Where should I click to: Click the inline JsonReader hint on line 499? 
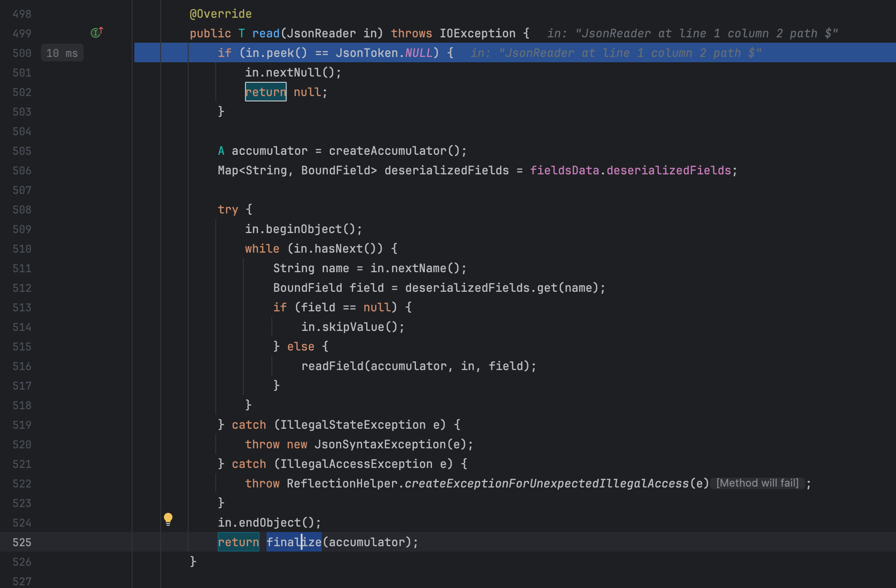[x=692, y=34]
